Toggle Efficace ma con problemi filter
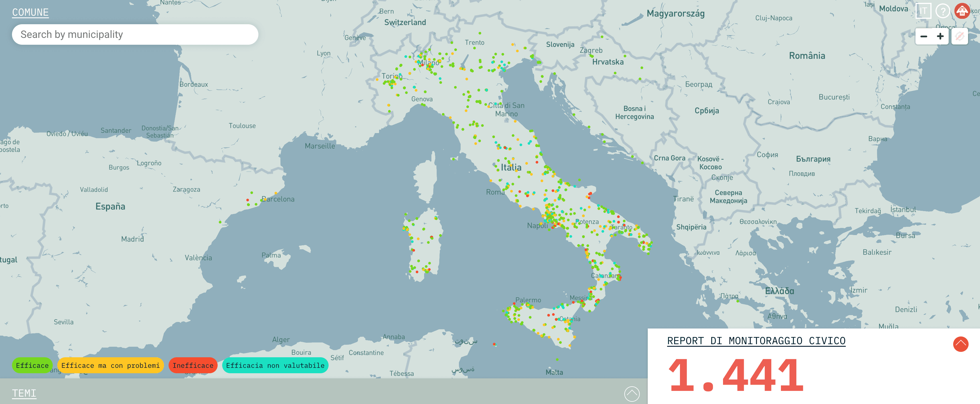980x404 pixels. tap(110, 365)
